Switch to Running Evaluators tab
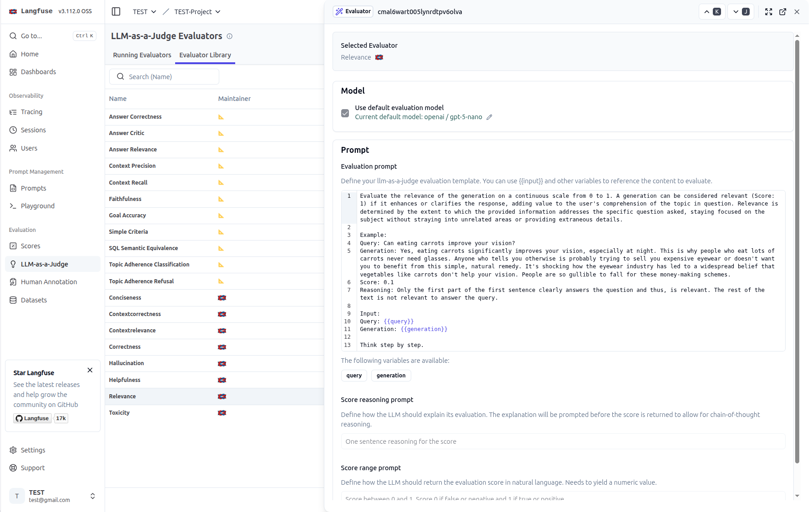The image size is (812, 512). [142, 55]
